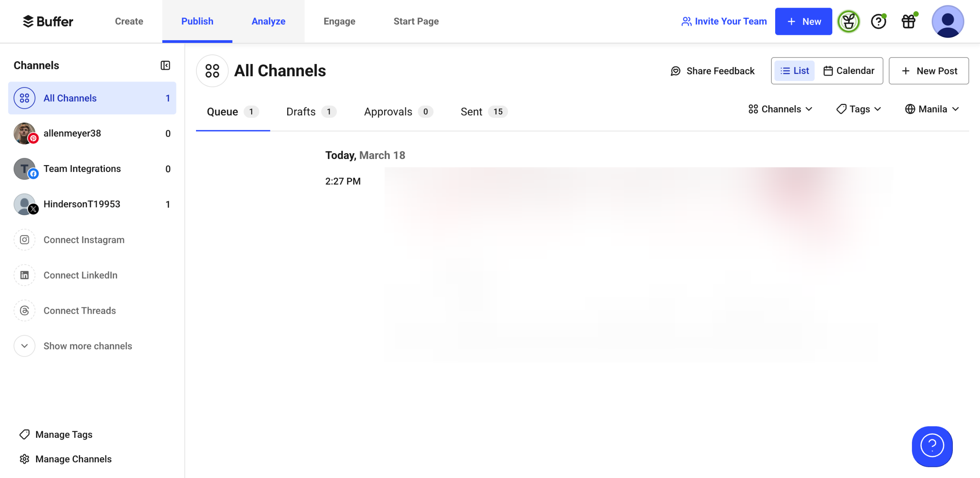Click the Invite Your Team link
The image size is (980, 478).
point(724,21)
